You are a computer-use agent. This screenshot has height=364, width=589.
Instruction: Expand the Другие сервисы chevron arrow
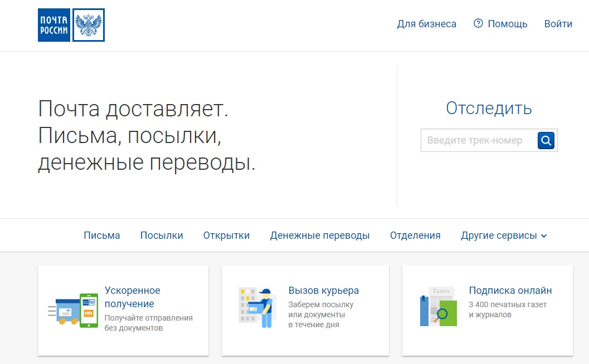click(544, 236)
